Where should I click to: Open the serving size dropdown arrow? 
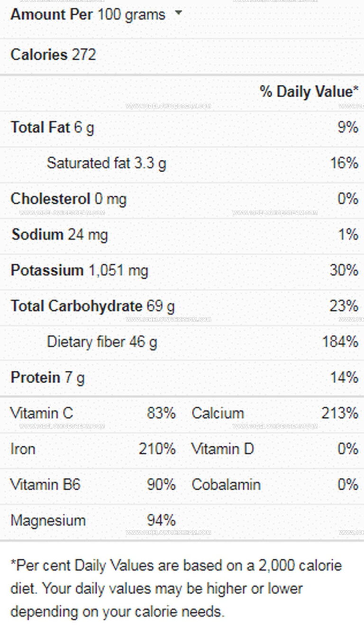(178, 13)
